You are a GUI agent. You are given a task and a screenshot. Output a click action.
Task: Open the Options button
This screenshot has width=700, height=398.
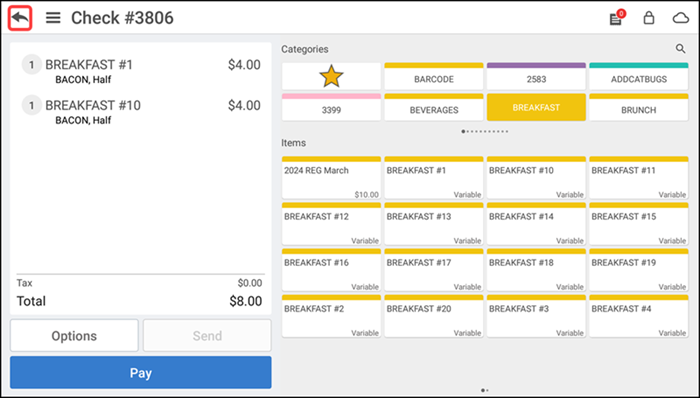click(74, 336)
